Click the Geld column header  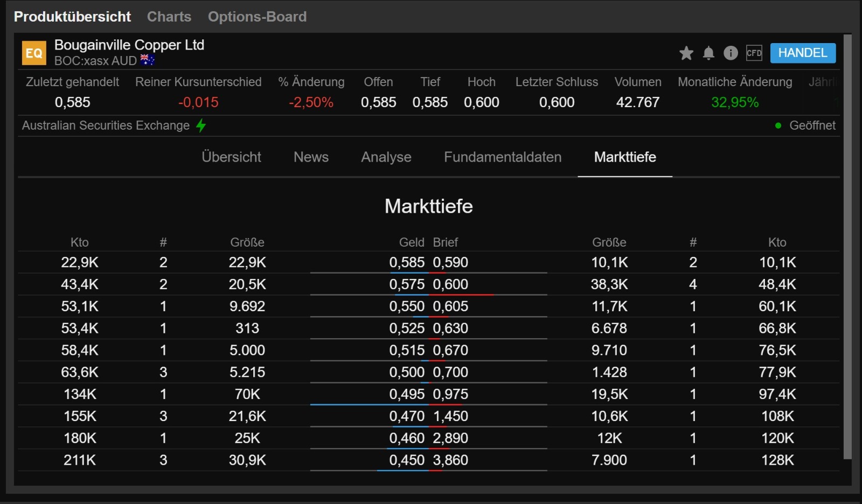412,242
